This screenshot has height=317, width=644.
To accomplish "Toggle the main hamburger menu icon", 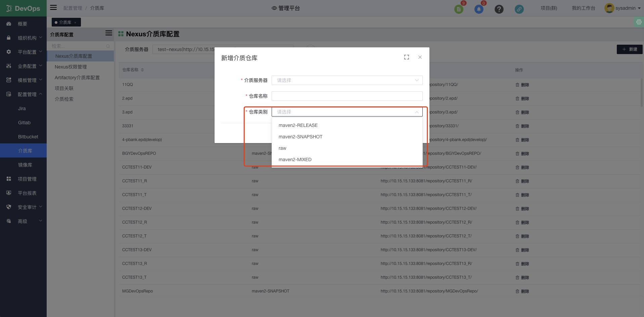I will pyautogui.click(x=53, y=7).
